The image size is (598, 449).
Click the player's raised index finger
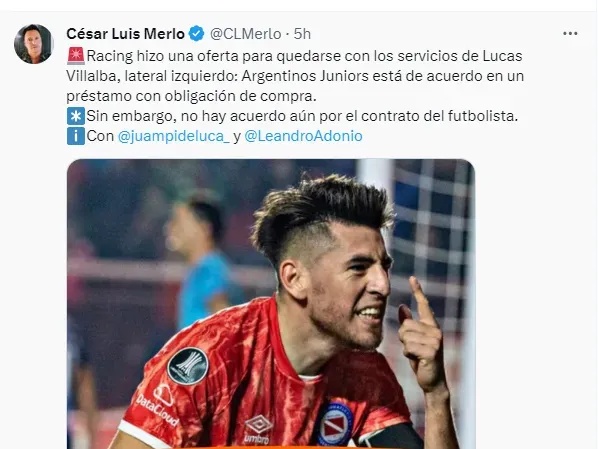pyautogui.click(x=420, y=301)
